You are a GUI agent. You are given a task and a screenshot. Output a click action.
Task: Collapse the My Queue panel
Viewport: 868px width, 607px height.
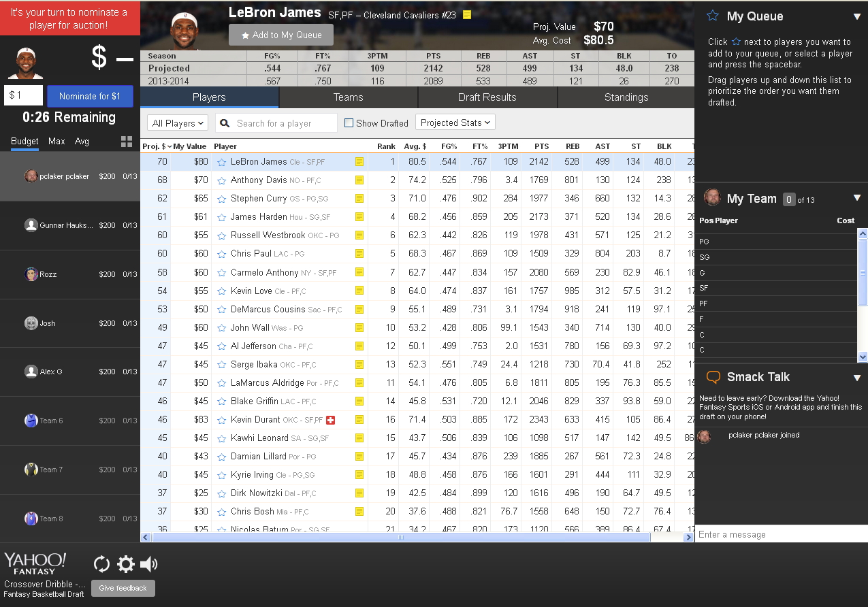pos(857,16)
